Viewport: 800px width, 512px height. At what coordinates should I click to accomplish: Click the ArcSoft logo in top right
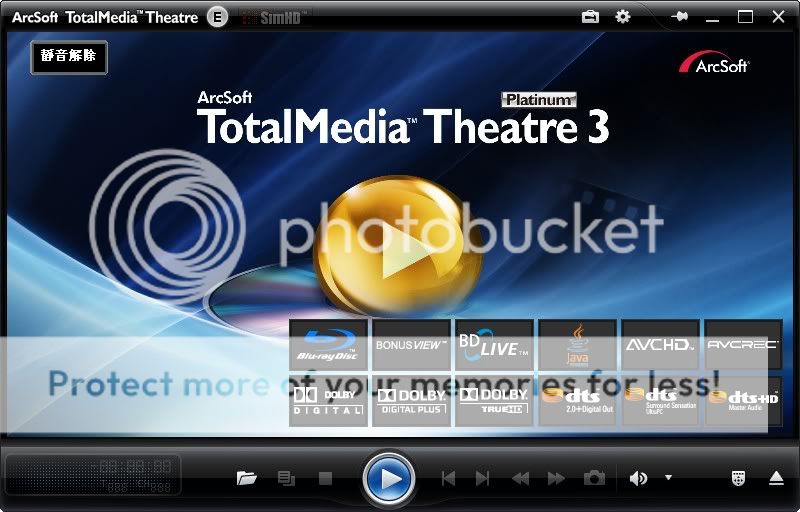pos(714,62)
